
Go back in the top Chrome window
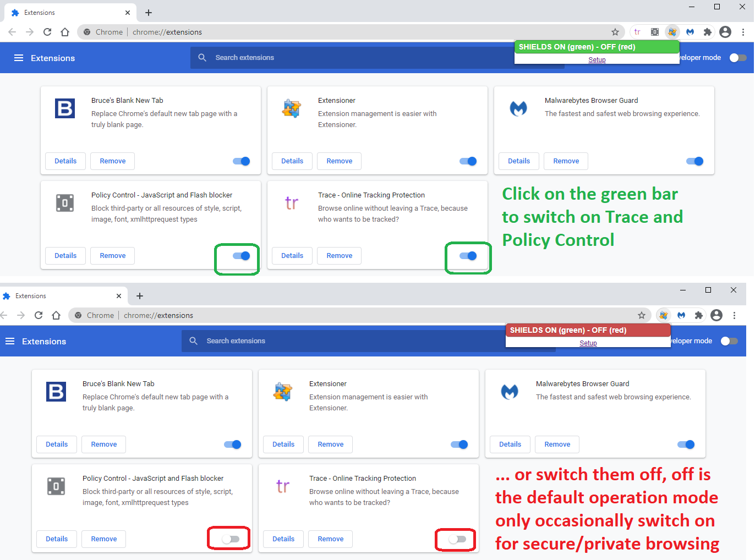pos(12,32)
